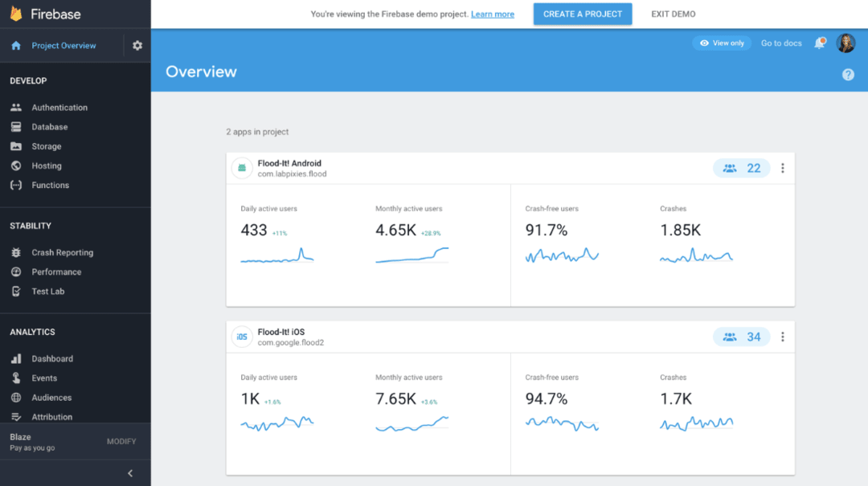Open the Analytics Dashboard
This screenshot has width=868, height=486.
[x=53, y=358]
